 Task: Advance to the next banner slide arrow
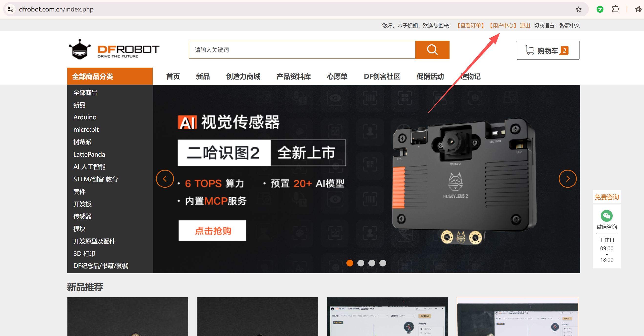pos(568,179)
